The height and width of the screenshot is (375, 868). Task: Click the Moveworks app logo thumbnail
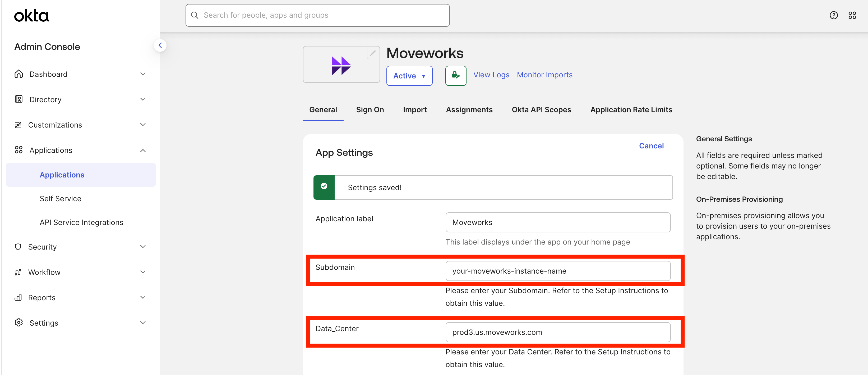[341, 65]
